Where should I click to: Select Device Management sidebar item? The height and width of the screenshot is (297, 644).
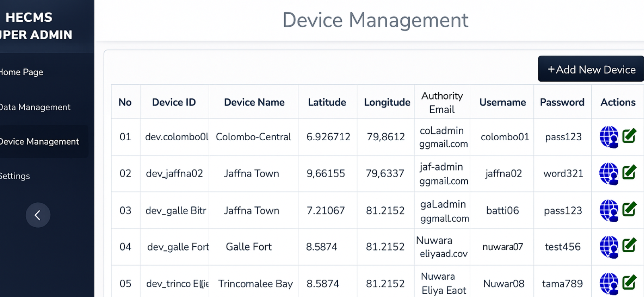[x=39, y=141]
